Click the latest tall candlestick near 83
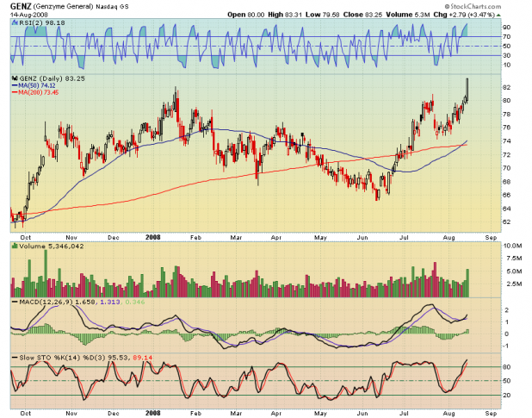This screenshot has width=532, height=418. [467, 90]
